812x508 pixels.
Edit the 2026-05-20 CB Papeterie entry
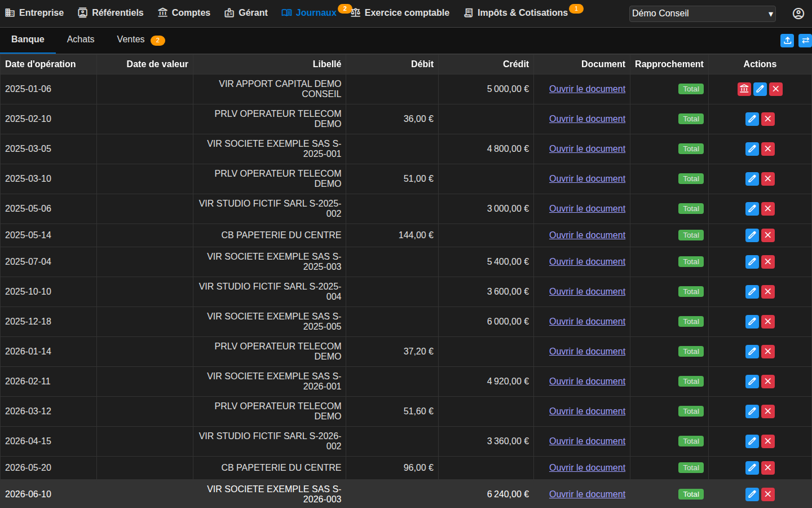click(752, 468)
